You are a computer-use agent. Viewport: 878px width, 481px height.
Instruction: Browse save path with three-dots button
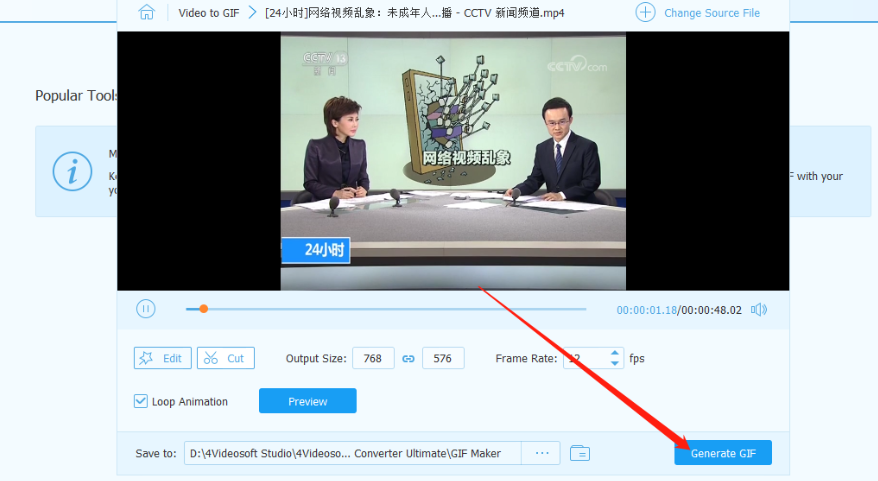[541, 453]
